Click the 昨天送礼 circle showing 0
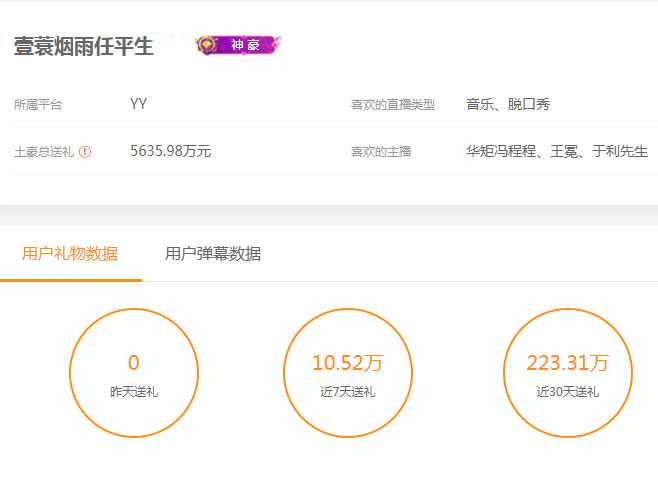658x489 pixels. [134, 373]
